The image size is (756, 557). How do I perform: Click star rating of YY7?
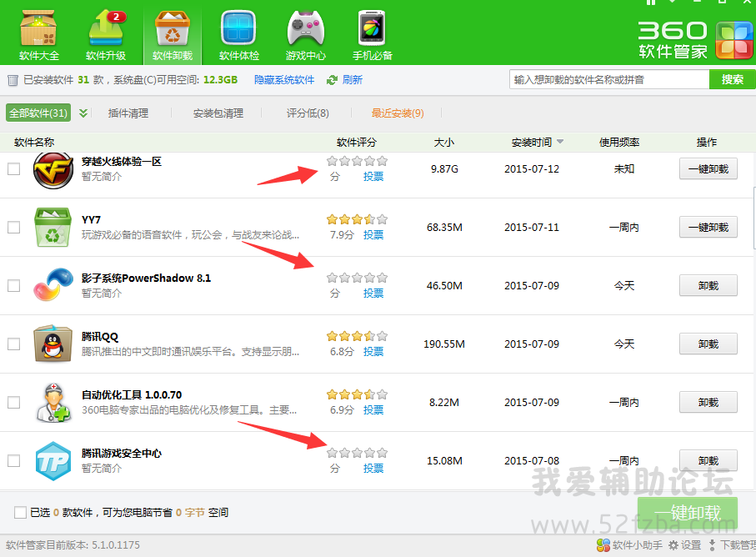(x=357, y=219)
